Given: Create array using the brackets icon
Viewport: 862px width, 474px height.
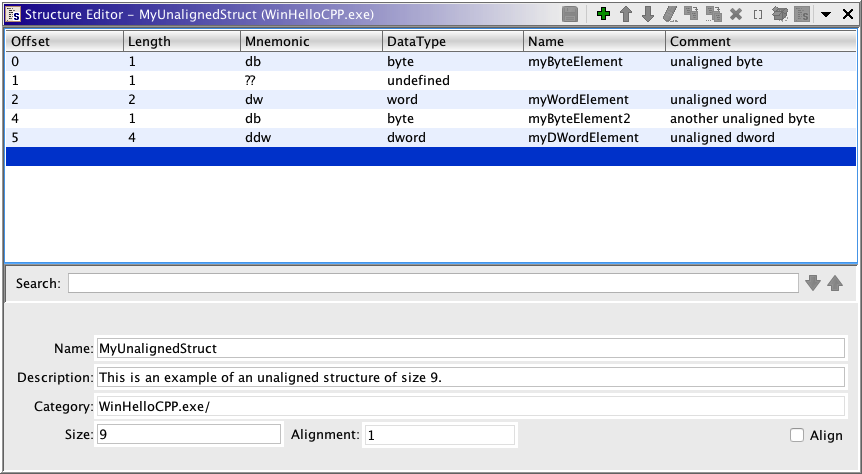Looking at the screenshot, I should tap(758, 15).
